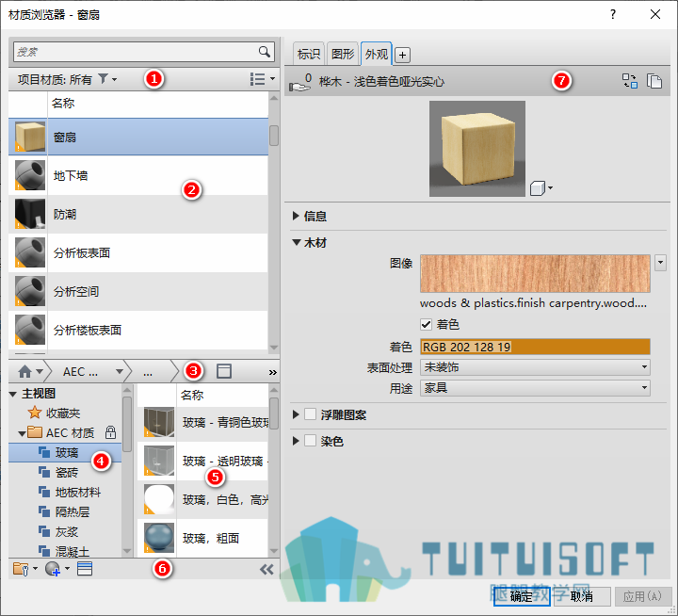Screen dimensions: 678x616
Task: Collapse the 木材 section
Action: (297, 242)
